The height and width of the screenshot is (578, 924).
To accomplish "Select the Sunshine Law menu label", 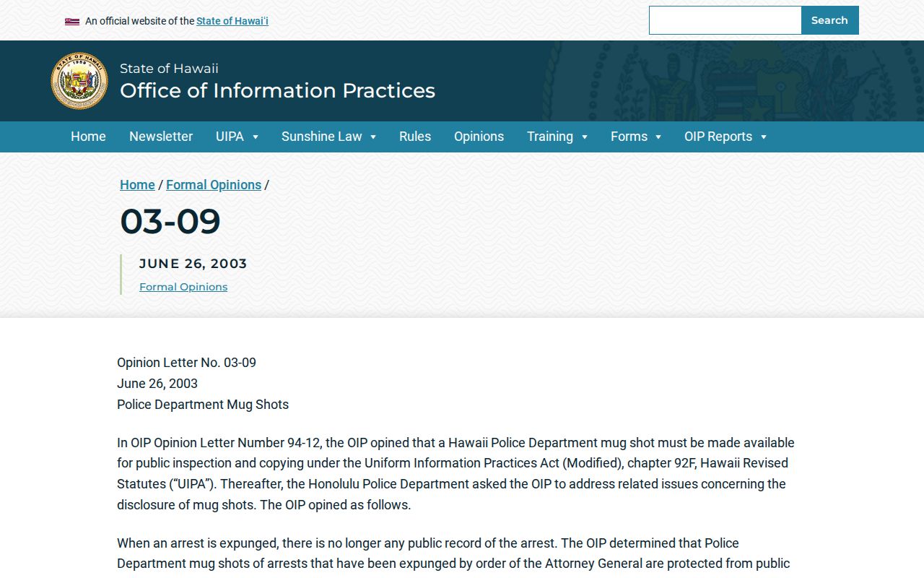I will click(x=322, y=137).
